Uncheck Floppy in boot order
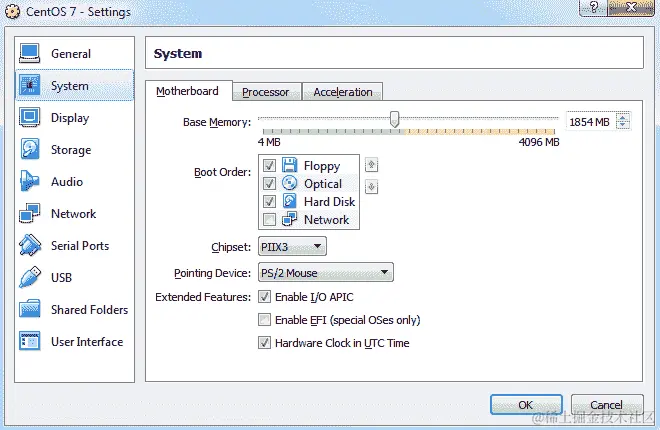This screenshot has width=660, height=430. (269, 165)
